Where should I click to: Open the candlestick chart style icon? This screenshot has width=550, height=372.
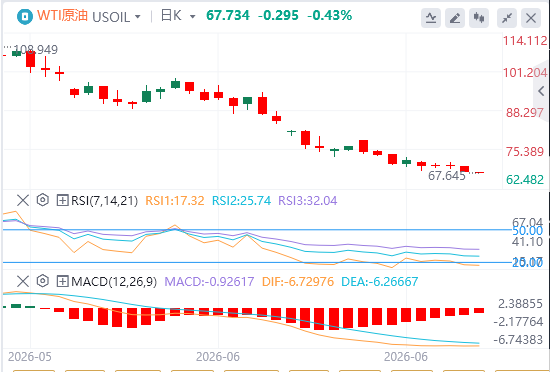479,18
